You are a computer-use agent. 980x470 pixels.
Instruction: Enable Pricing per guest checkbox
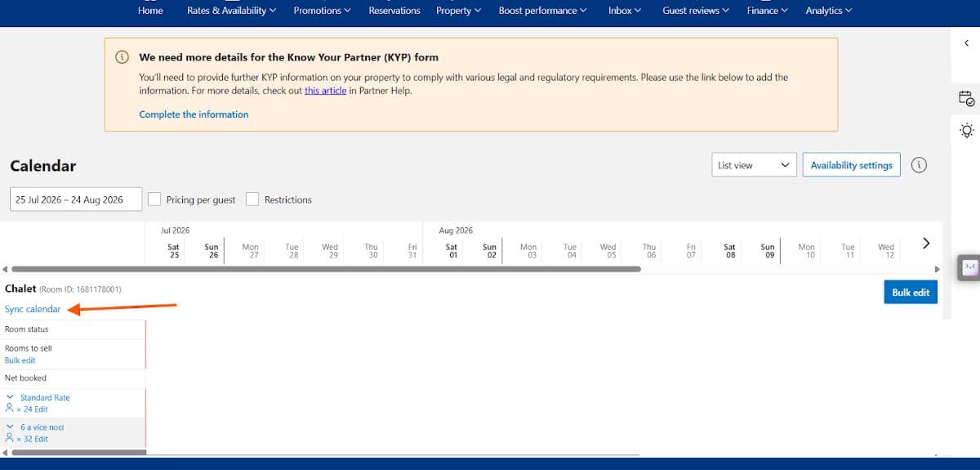point(155,199)
